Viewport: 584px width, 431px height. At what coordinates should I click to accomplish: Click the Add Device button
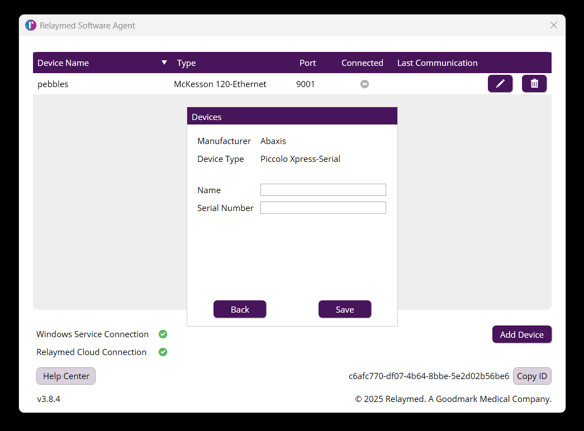pos(522,335)
